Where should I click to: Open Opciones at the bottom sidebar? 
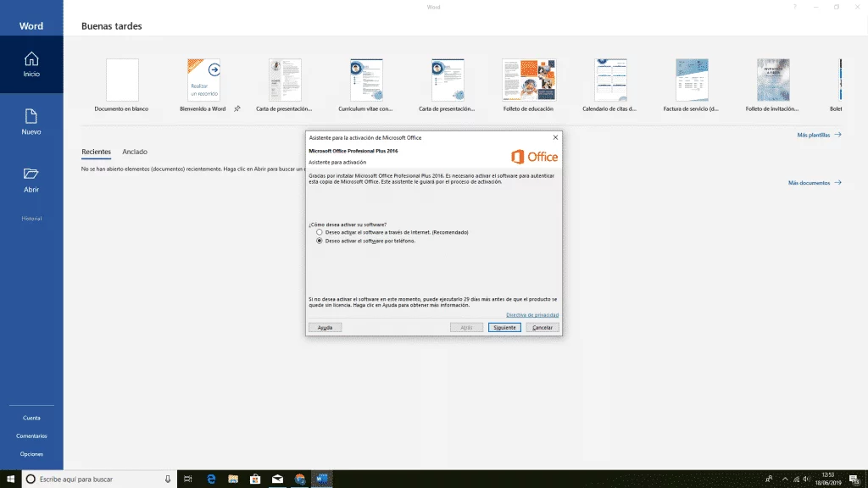pos(31,453)
